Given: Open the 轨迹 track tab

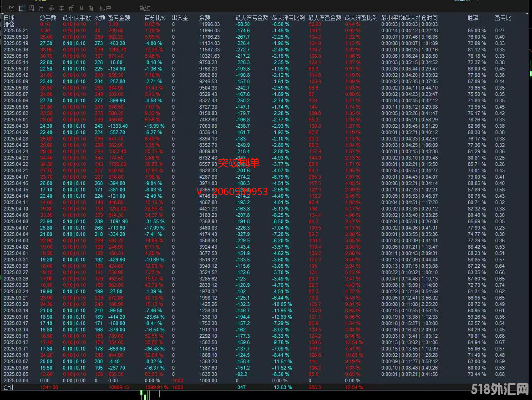Looking at the screenshot, I should pyautogui.click(x=145, y=8).
